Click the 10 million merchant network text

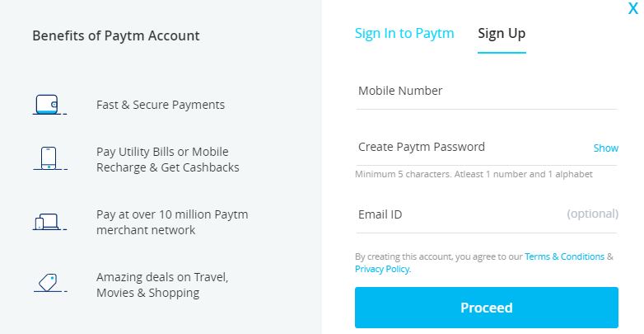(172, 223)
